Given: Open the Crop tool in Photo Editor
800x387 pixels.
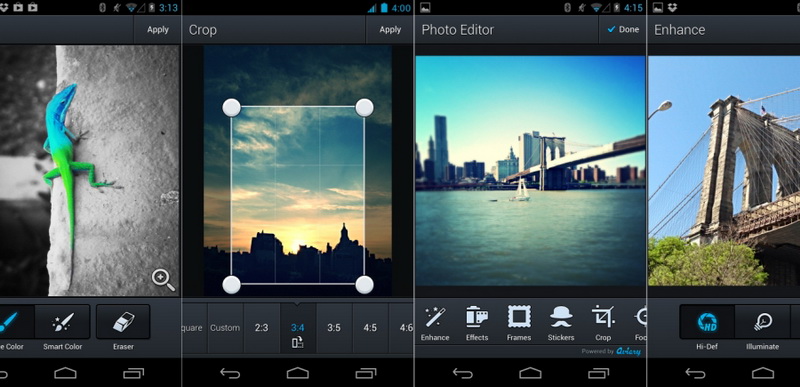Looking at the screenshot, I should (x=603, y=323).
